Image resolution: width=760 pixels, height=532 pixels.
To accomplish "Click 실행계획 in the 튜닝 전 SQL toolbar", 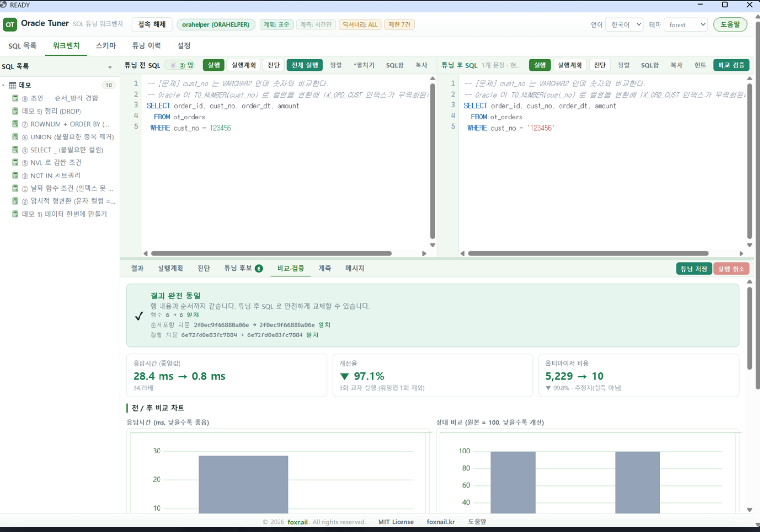I will (243, 65).
